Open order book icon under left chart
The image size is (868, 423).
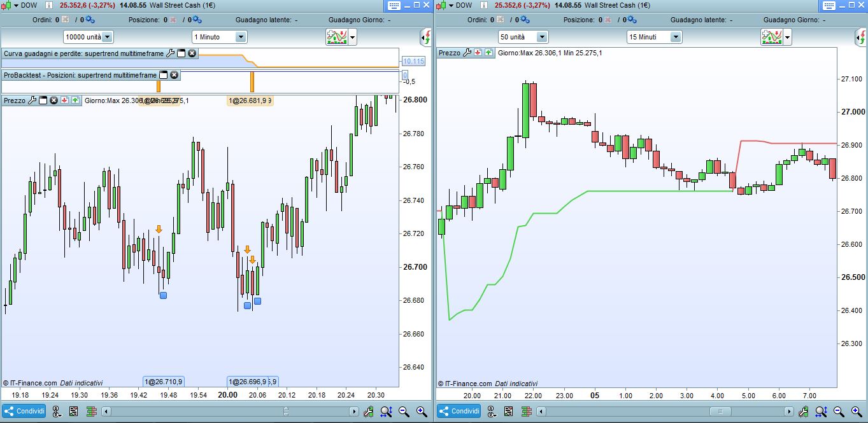90,412
